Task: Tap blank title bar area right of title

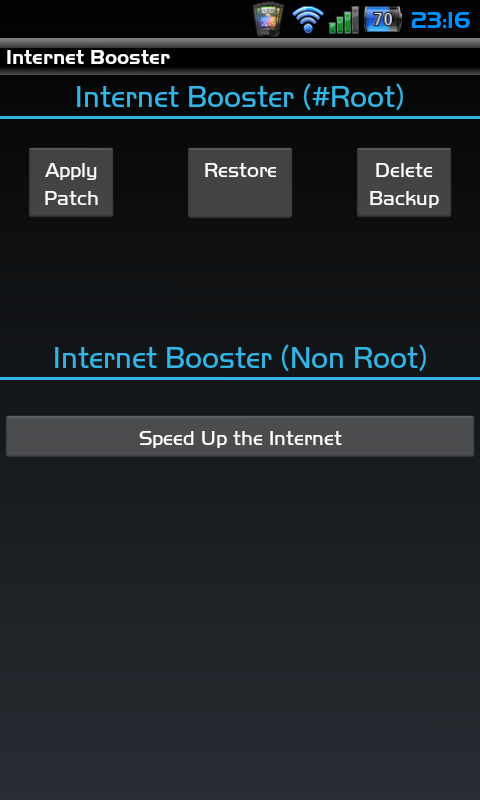Action: click(324, 58)
